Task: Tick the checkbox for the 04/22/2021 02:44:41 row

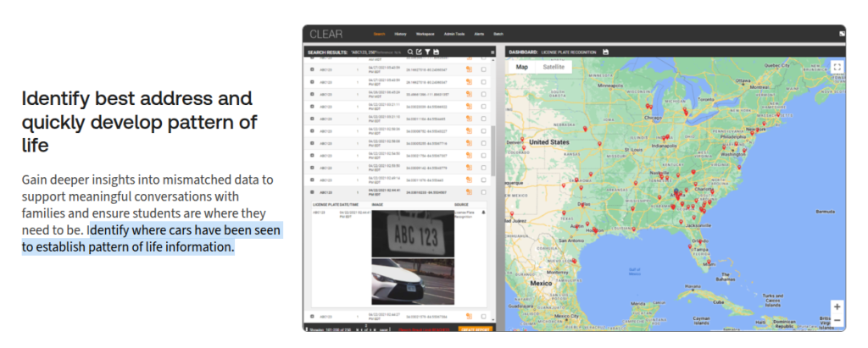Action: tap(483, 192)
